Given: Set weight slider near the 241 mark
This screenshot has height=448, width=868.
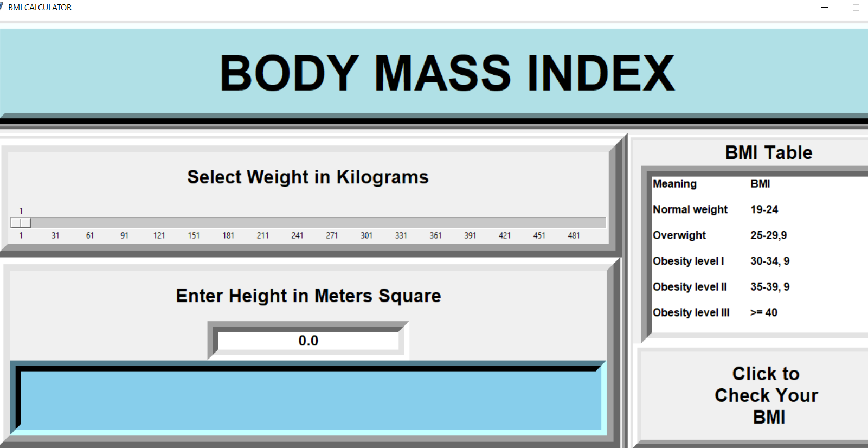Looking at the screenshot, I should coord(297,223).
